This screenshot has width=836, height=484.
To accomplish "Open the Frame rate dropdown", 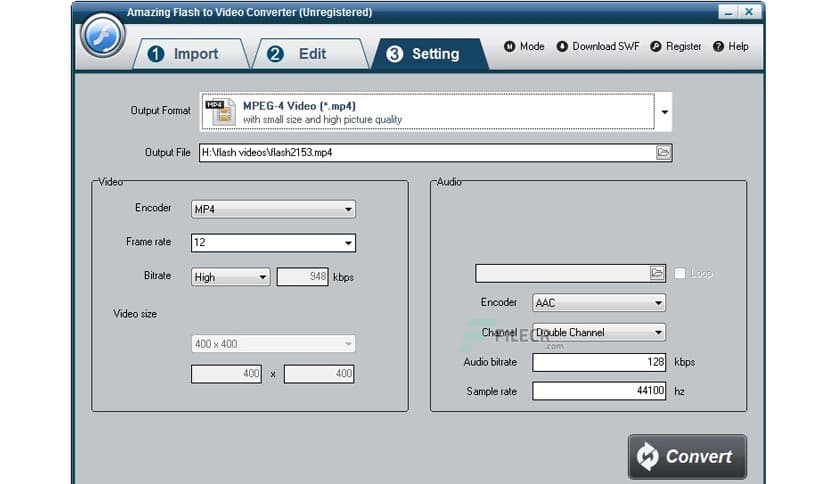I will click(x=273, y=243).
